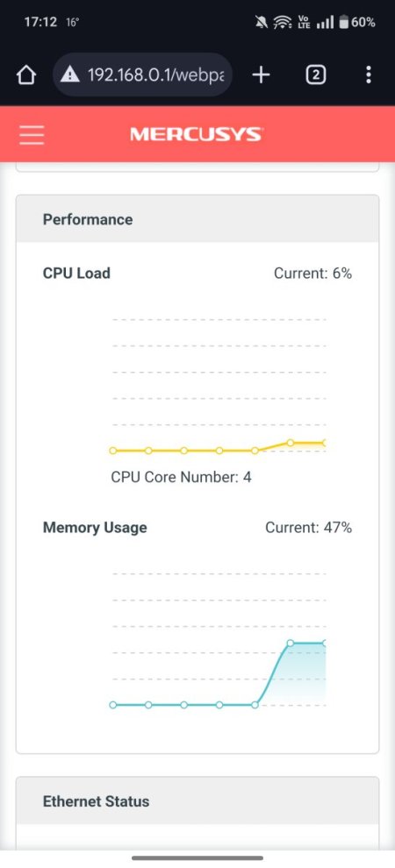Click the last point on CPU graph

[324, 443]
